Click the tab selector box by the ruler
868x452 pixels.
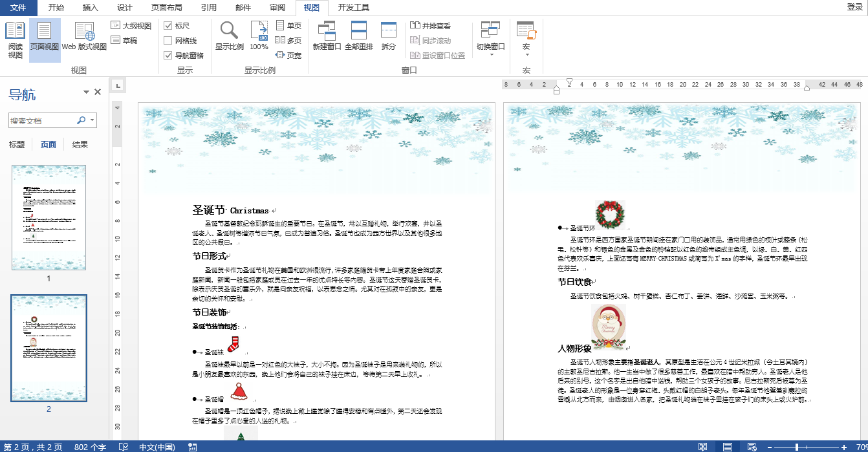click(118, 85)
